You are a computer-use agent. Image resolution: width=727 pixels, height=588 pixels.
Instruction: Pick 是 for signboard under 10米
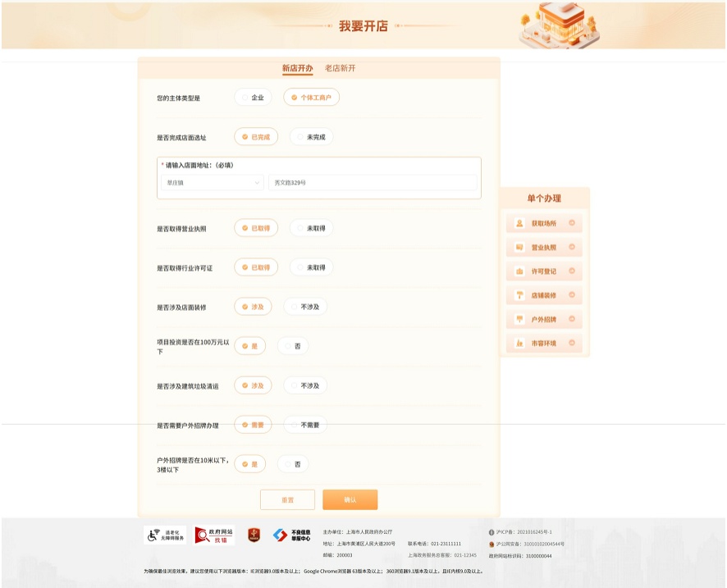pos(250,464)
